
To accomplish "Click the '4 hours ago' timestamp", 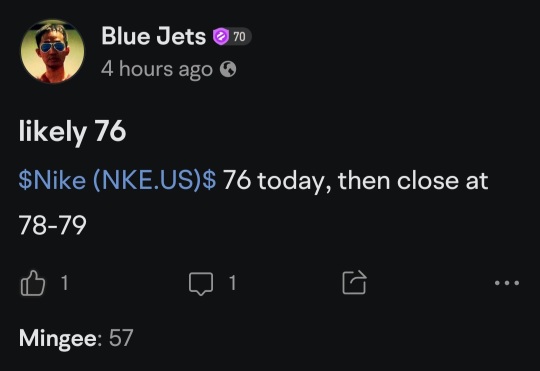I will 157,69.
